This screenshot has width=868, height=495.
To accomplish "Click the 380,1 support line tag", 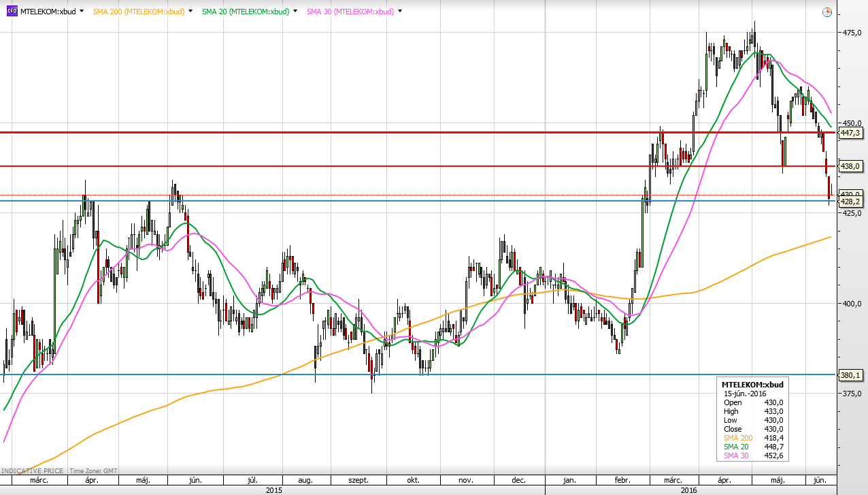I will tap(851, 375).
